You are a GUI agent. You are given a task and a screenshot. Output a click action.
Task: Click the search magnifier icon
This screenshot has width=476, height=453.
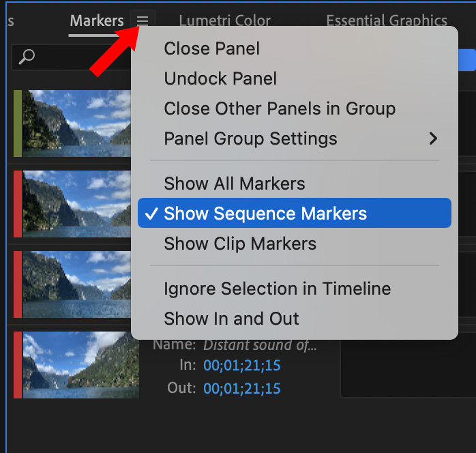[27, 57]
